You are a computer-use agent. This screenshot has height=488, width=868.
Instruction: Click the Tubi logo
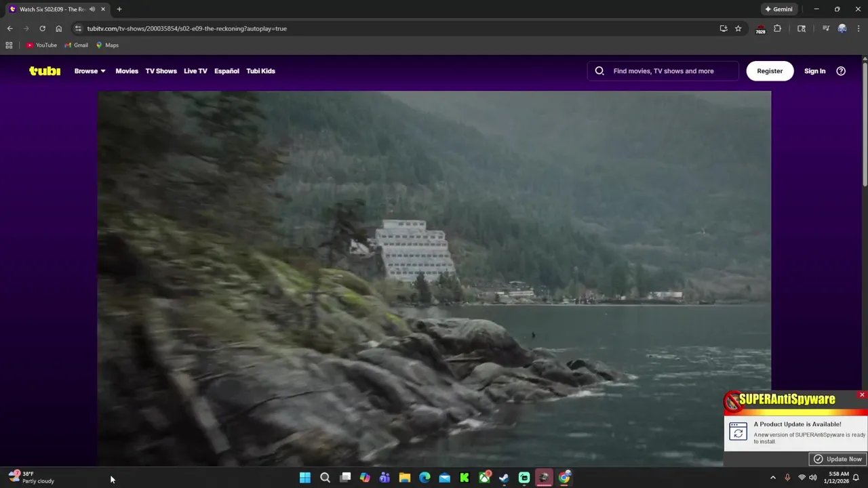45,71
